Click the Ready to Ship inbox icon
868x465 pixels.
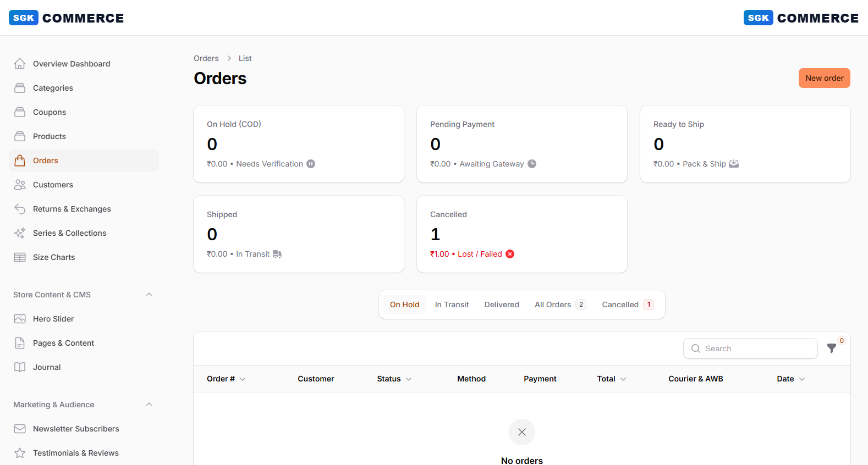[x=734, y=164]
